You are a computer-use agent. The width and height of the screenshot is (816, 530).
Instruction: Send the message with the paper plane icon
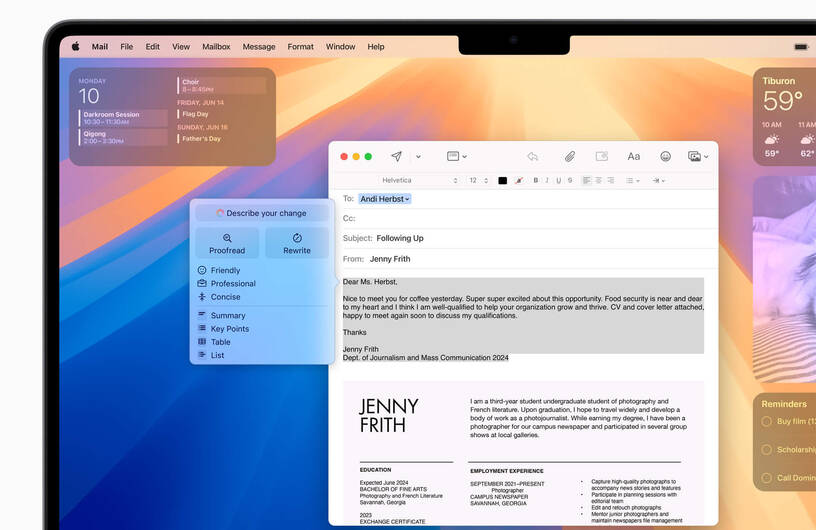tap(397, 156)
